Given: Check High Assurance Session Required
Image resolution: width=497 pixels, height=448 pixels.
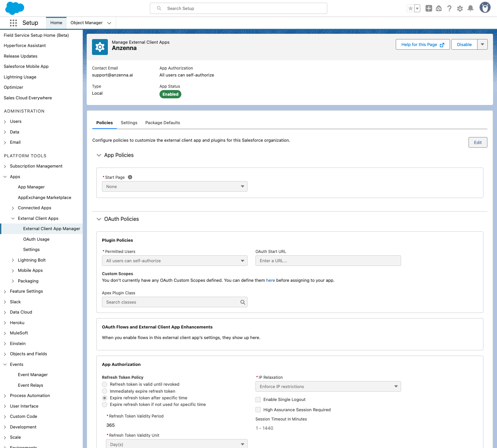Looking at the screenshot, I should pyautogui.click(x=258, y=410).
